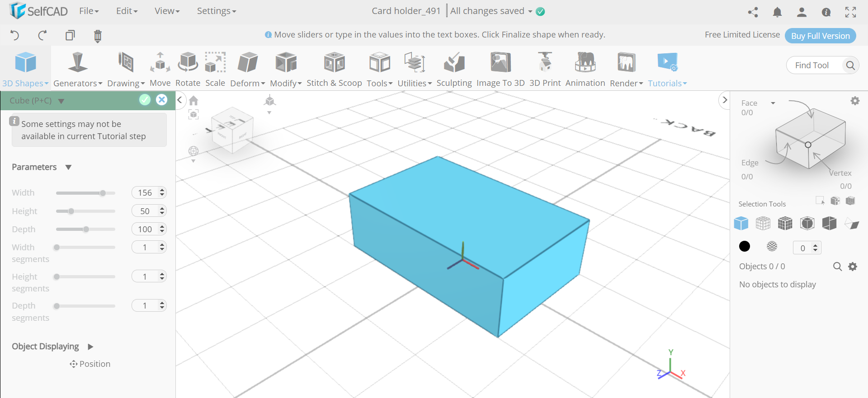
Task: Click the Depth value field showing 100
Action: pyautogui.click(x=149, y=229)
